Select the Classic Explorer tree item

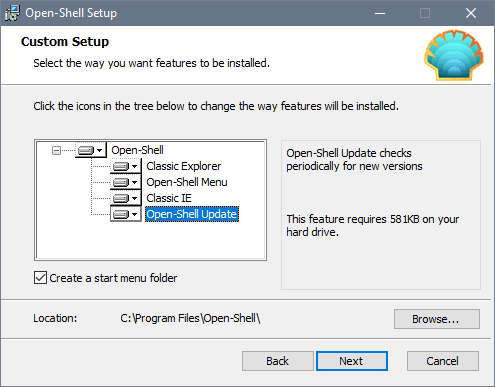pos(184,166)
